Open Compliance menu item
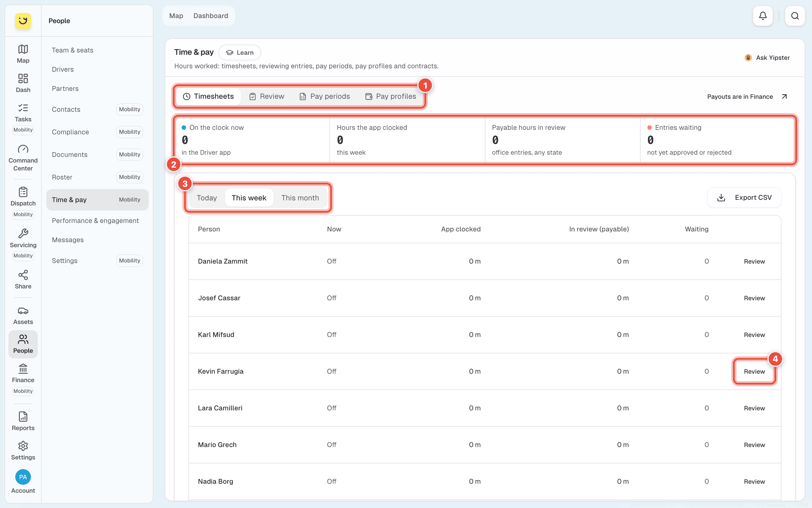 pyautogui.click(x=97, y=132)
